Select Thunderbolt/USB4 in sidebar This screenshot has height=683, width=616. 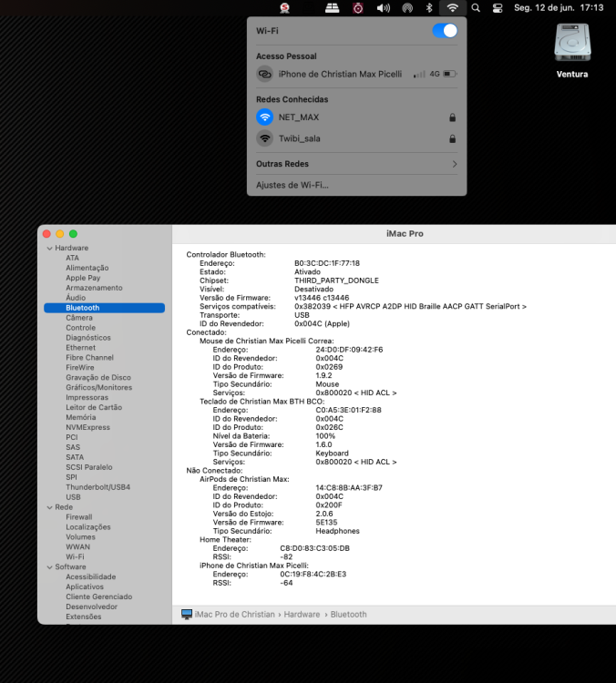pos(98,487)
